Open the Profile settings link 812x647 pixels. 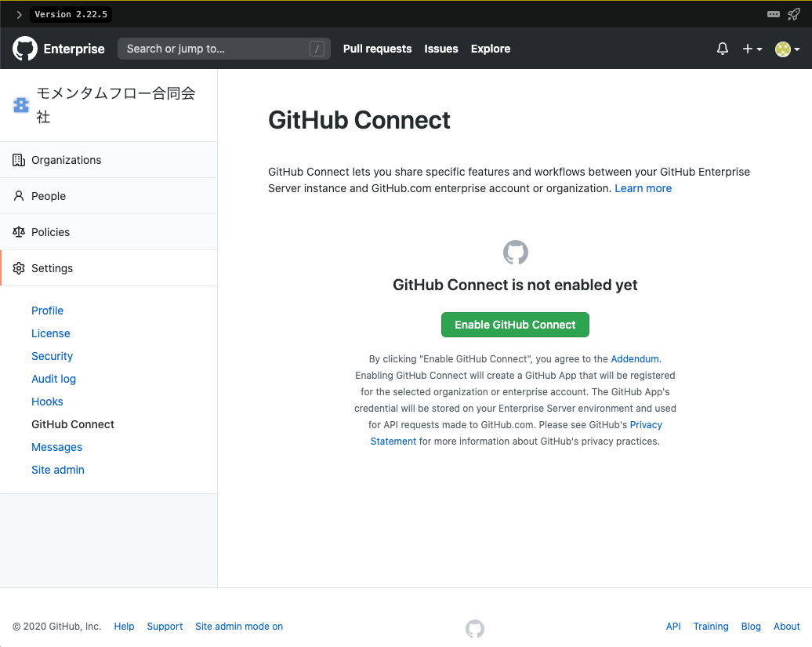(x=47, y=311)
